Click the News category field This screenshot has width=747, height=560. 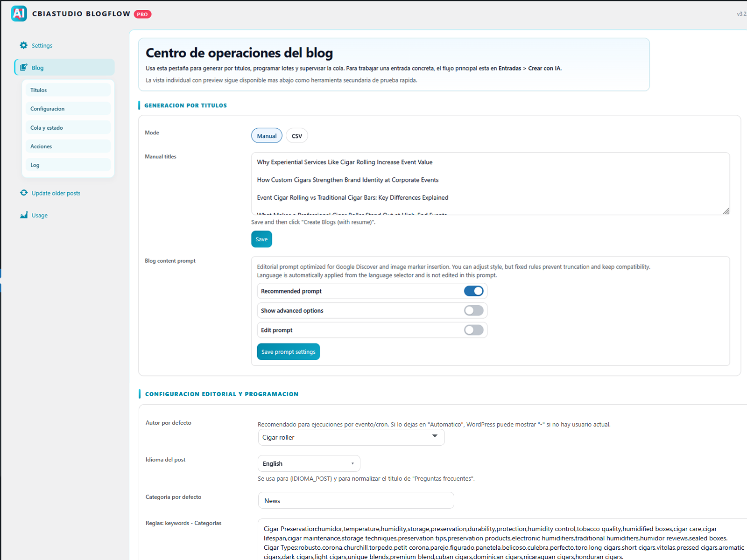(x=356, y=500)
